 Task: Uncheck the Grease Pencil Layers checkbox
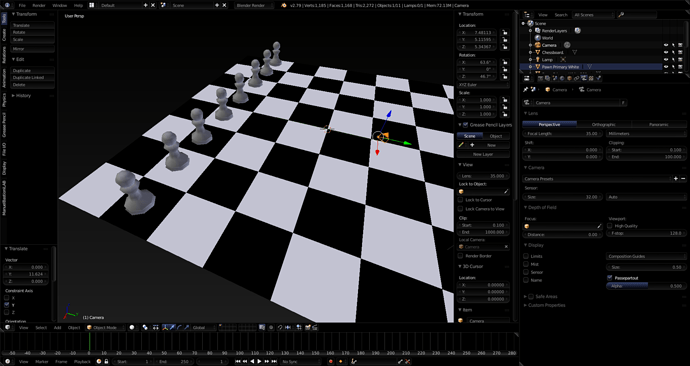click(x=466, y=125)
